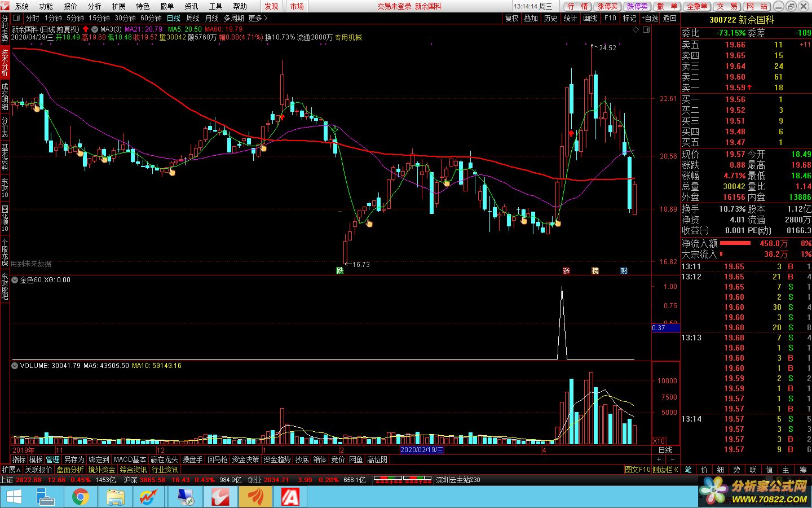Screen dimensions: 812x508
Task: Click the 上证 index value in status bar
Action: click(28, 480)
